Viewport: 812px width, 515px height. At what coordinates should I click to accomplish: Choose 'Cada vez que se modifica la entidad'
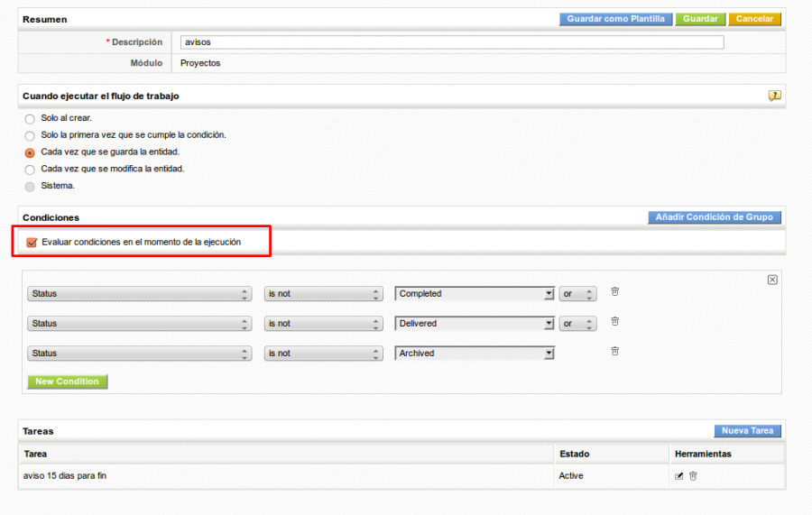pos(30,170)
